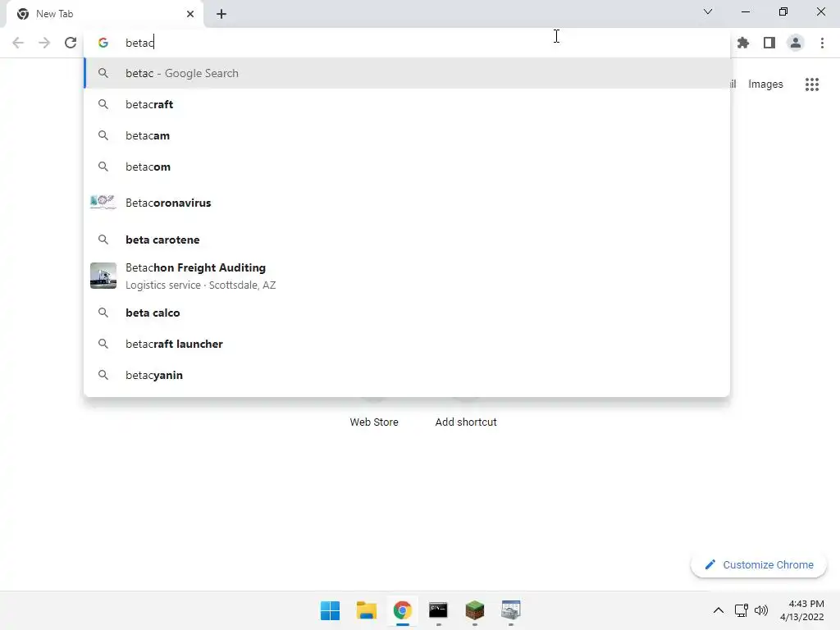Image resolution: width=840 pixels, height=630 pixels.
Task: Open the Google apps grid
Action: (812, 84)
